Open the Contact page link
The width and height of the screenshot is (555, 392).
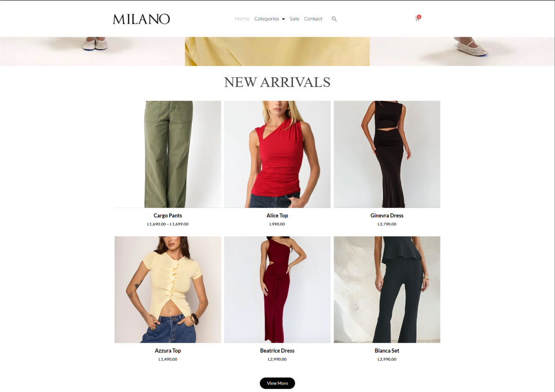[x=313, y=19]
